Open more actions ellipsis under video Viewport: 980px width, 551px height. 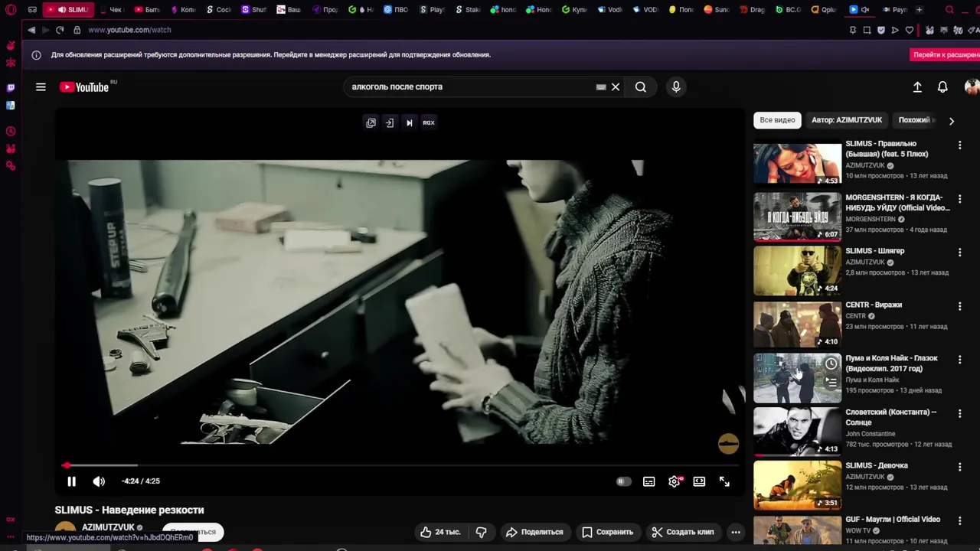click(x=736, y=532)
